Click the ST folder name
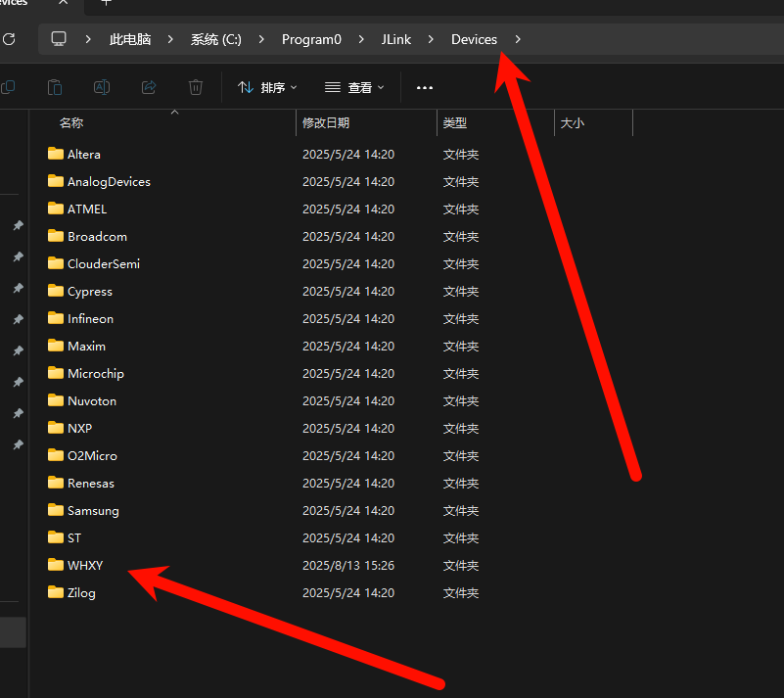The width and height of the screenshot is (784, 698). coord(74,538)
